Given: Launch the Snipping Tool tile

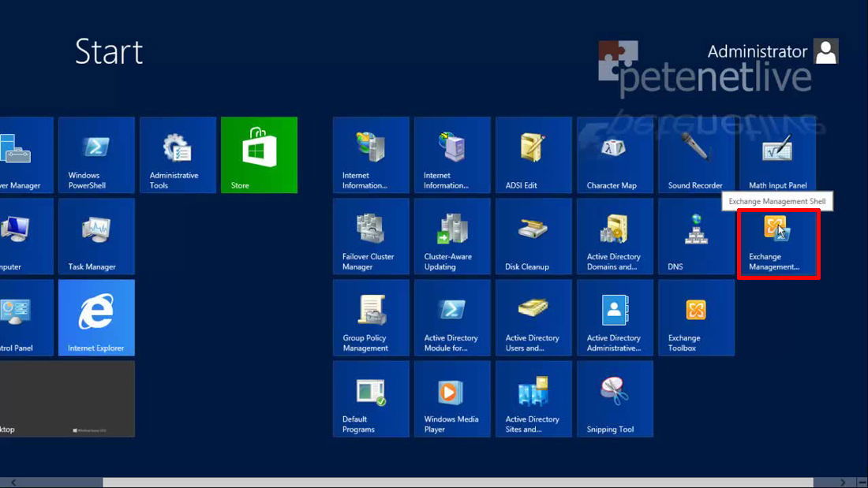Looking at the screenshot, I should 615,399.
